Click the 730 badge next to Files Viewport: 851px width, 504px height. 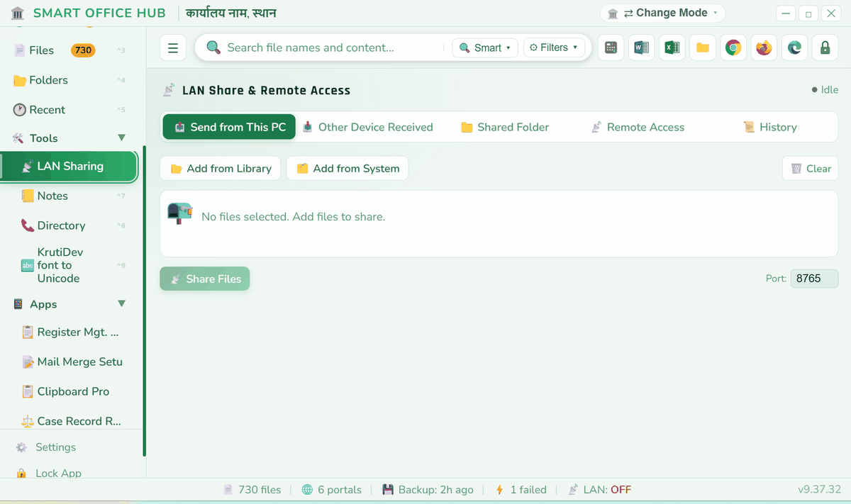[83, 50]
